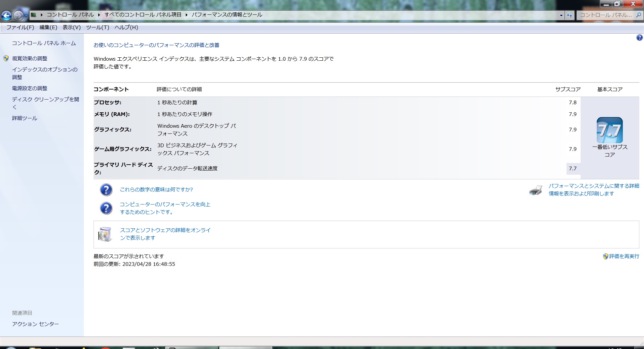The image size is (644, 349).
Task: Open the 表示(V) menu
Action: click(x=71, y=27)
